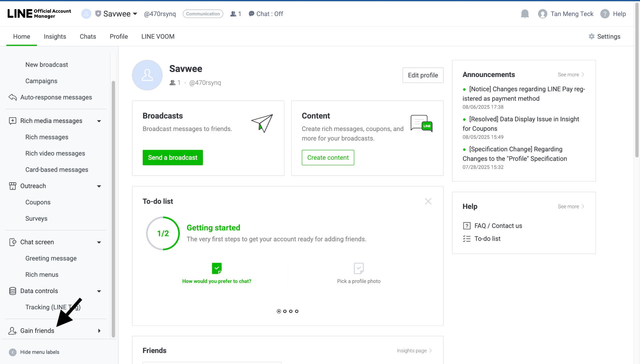Select the second to-do carousel dot
This screenshot has width=640, height=364.
[285, 311]
